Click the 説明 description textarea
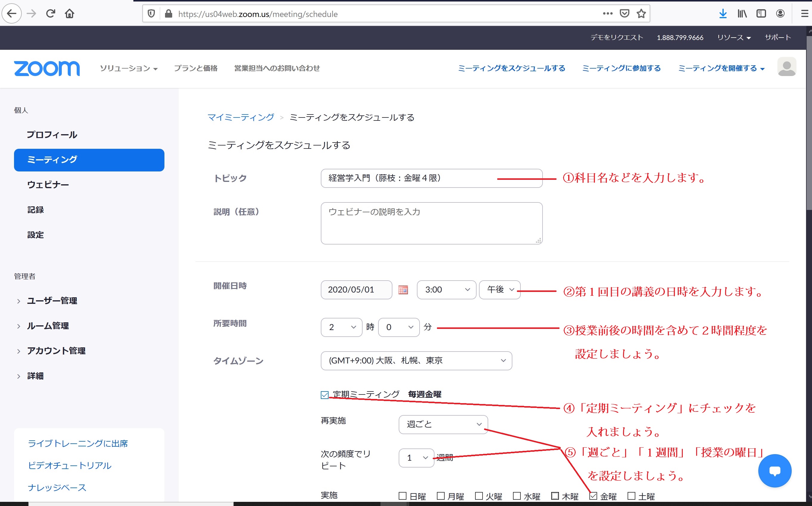 click(x=432, y=223)
